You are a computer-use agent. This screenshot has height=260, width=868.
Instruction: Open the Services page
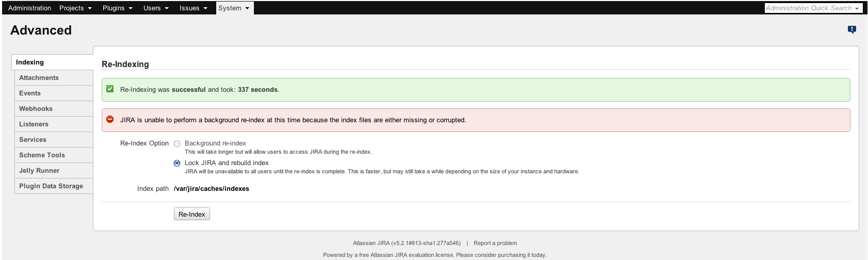click(54, 139)
